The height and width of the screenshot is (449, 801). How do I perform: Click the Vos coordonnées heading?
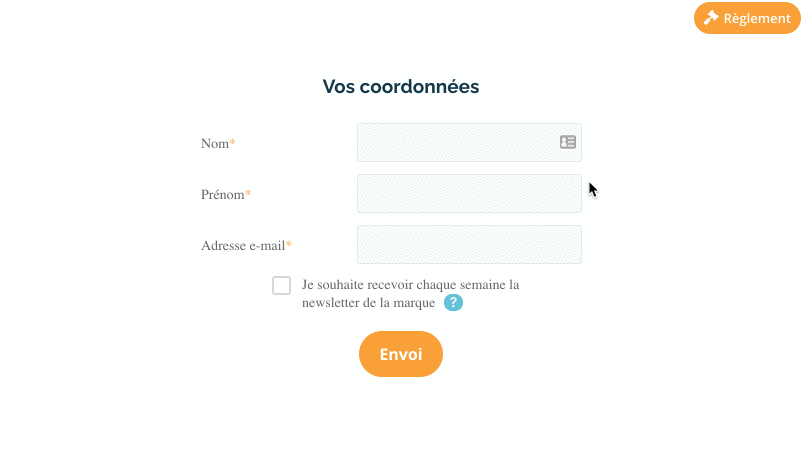(401, 87)
